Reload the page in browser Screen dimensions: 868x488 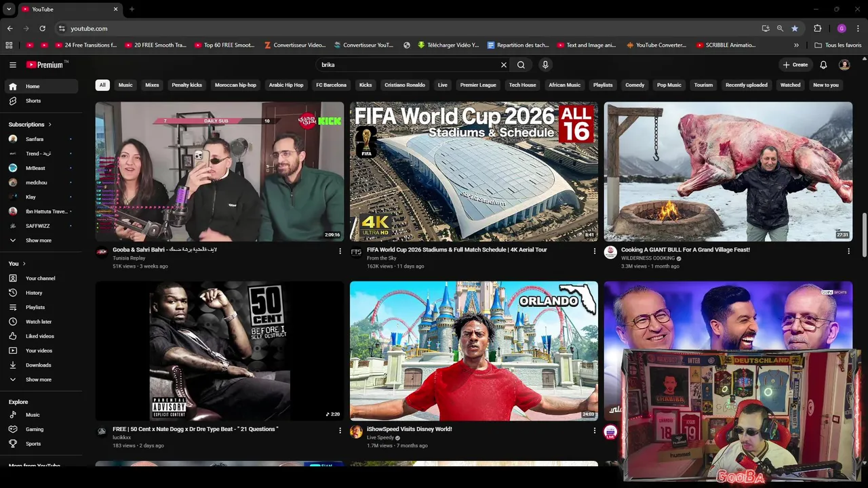tap(42, 28)
